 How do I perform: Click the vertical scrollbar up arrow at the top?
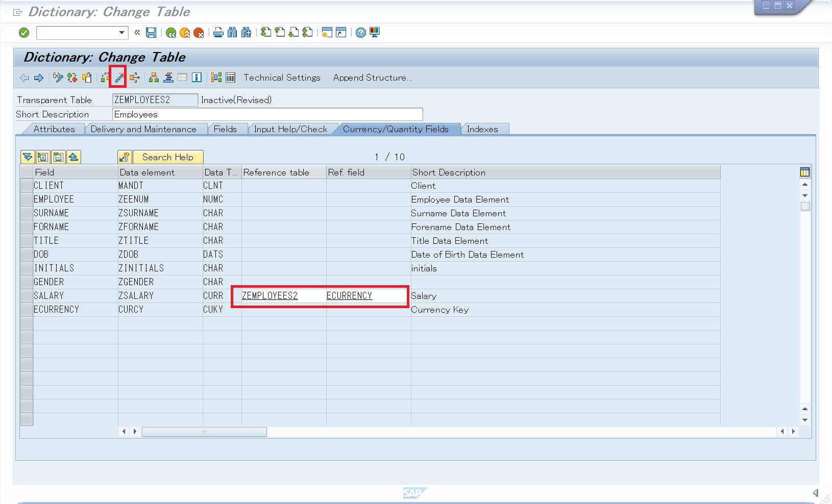click(x=805, y=185)
